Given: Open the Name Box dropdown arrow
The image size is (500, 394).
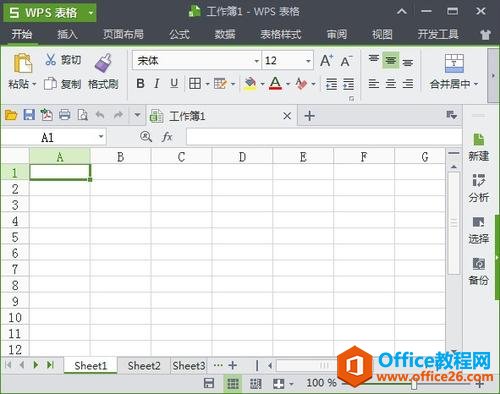Looking at the screenshot, I should (101, 136).
